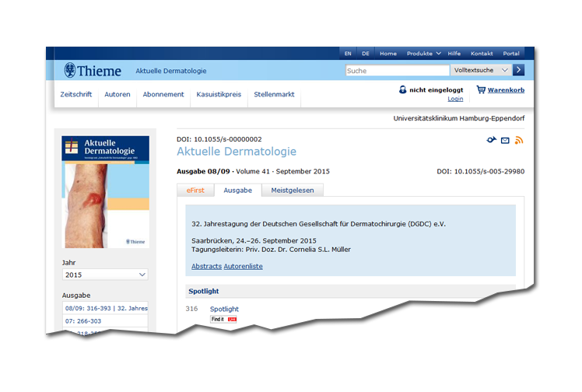The height and width of the screenshot is (392, 582).
Task: Click Aktuelle Dermatologie in the header bar
Action: [170, 71]
